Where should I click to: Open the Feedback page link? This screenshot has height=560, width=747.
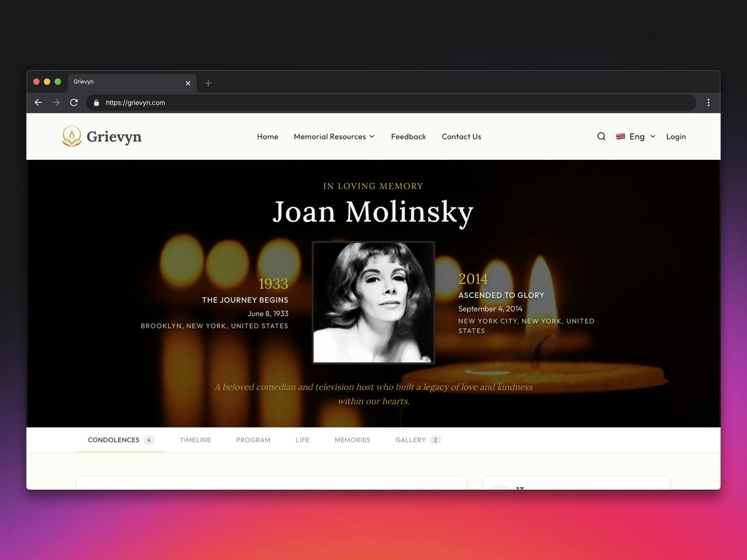coord(408,136)
